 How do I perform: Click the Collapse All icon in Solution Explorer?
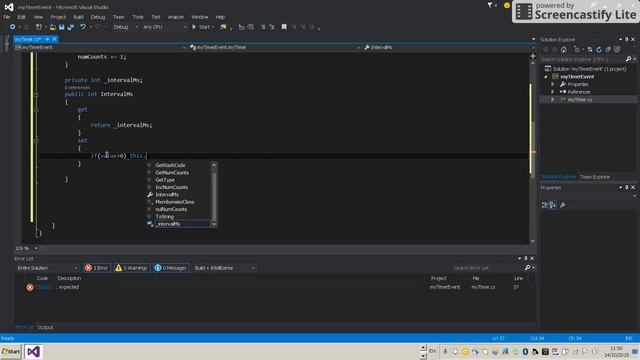point(608,49)
